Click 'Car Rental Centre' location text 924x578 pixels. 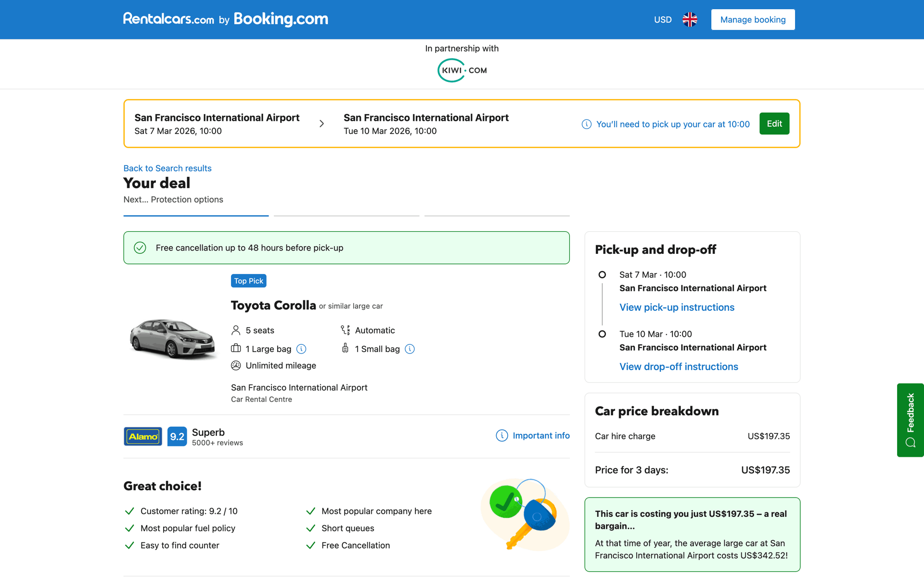[261, 399]
